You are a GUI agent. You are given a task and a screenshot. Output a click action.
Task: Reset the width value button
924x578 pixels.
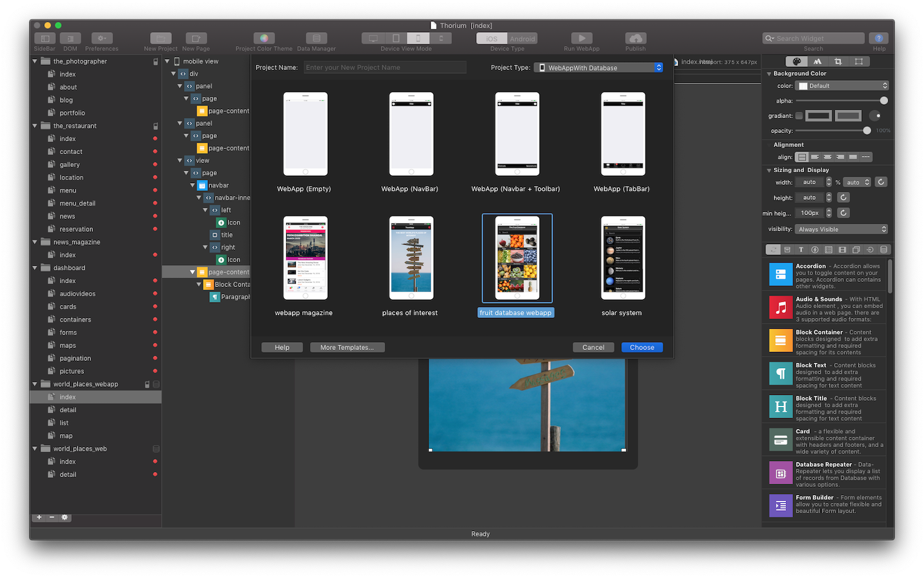click(881, 182)
